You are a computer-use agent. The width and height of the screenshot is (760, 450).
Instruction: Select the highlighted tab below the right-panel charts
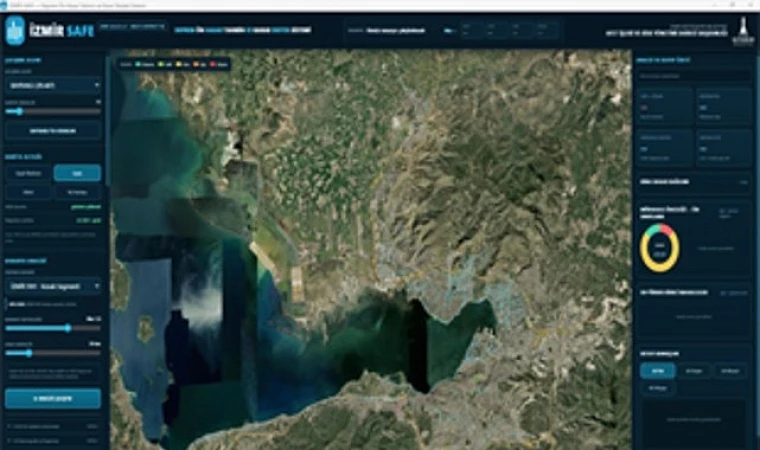[658, 371]
